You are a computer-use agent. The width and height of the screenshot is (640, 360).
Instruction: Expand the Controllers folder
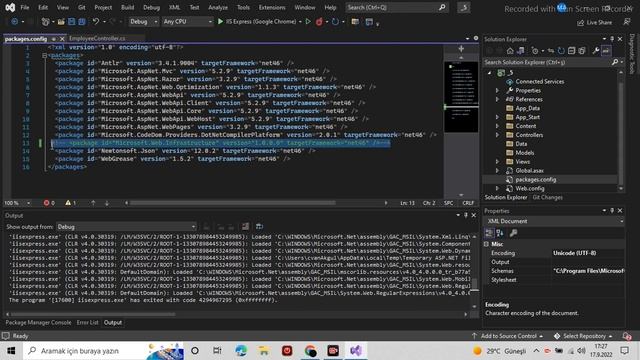click(497, 135)
